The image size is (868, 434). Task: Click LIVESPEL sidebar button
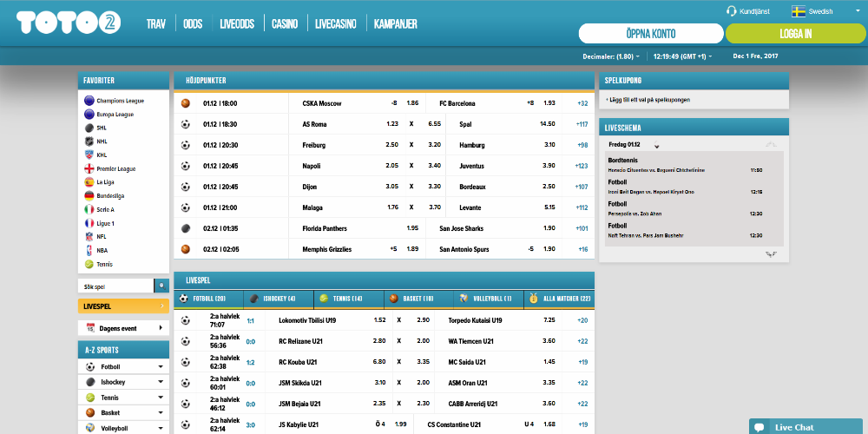coord(123,306)
